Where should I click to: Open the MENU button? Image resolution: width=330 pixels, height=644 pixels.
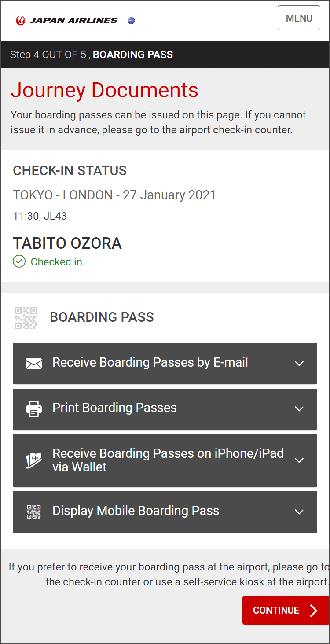299,18
